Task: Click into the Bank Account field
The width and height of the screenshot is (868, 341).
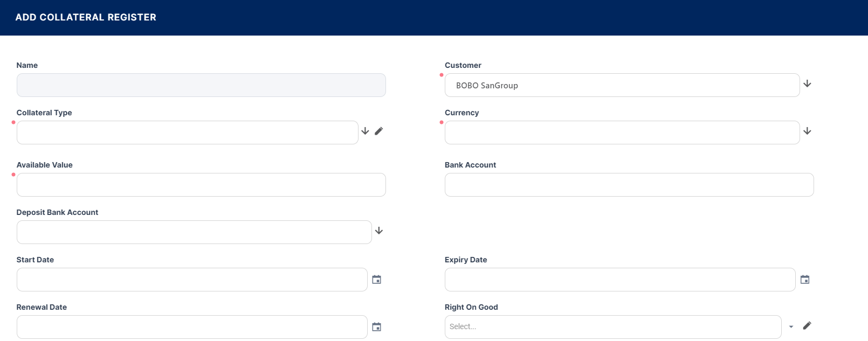Action: [629, 185]
